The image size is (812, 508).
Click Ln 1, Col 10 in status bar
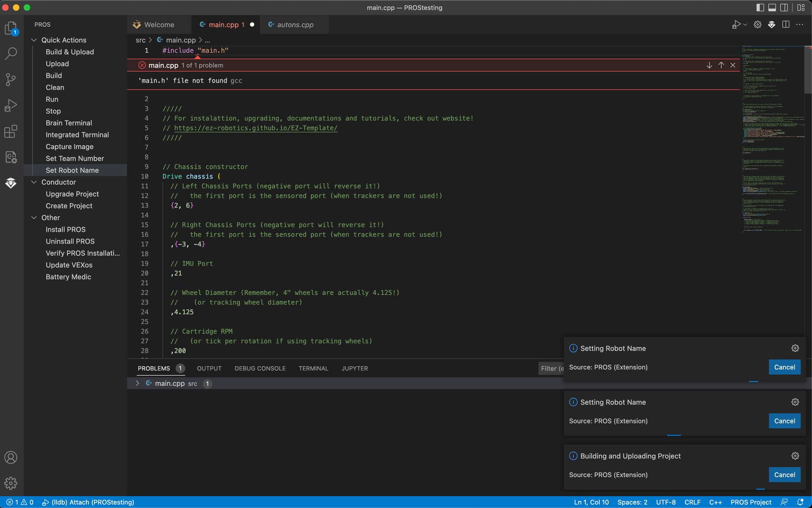tap(591, 502)
